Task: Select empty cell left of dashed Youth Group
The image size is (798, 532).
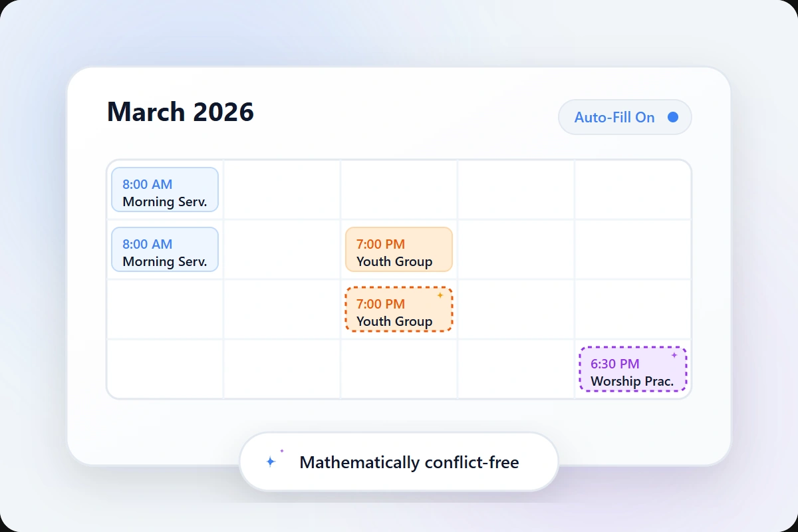Action: (x=282, y=309)
